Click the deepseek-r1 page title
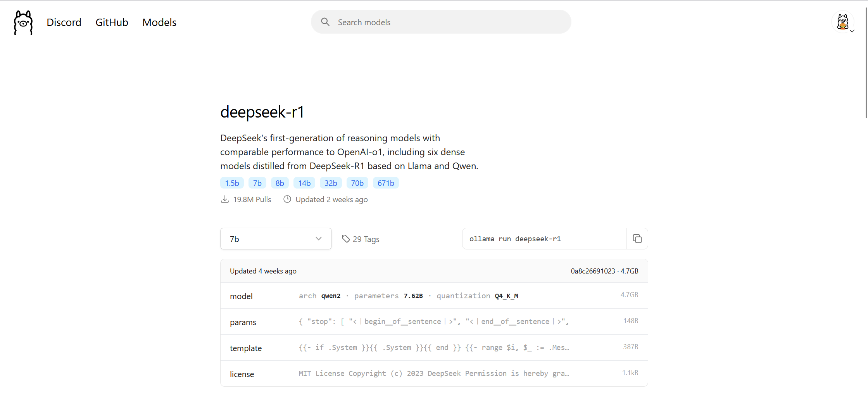Screen dimensions: 868x405 pyautogui.click(x=262, y=112)
